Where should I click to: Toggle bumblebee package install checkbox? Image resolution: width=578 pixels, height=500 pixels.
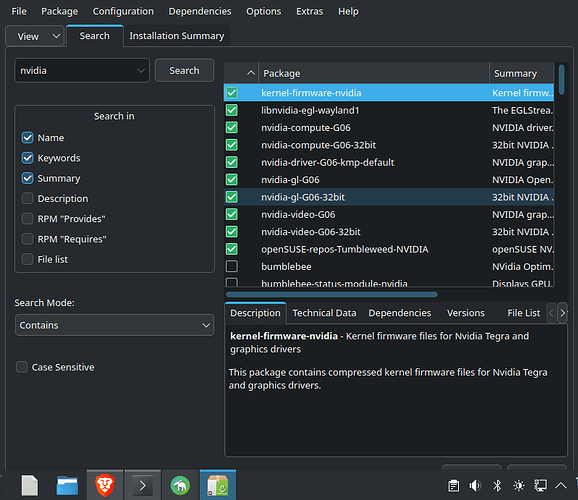coord(231,266)
